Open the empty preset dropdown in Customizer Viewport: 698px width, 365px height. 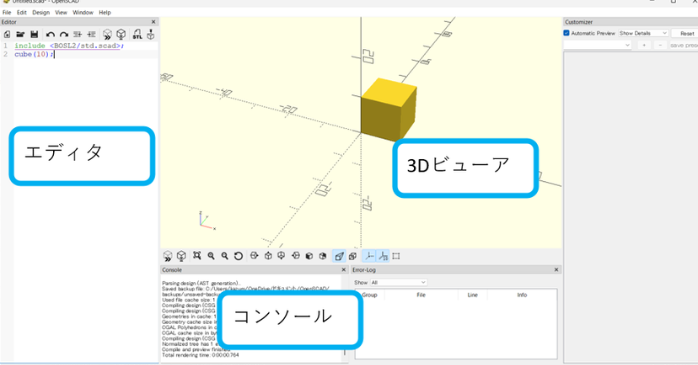click(x=597, y=45)
